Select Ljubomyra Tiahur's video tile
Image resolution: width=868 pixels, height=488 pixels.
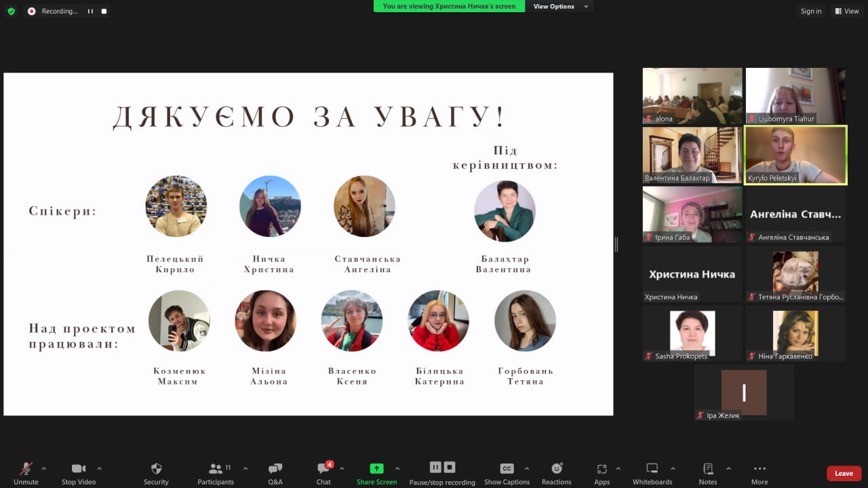coord(795,96)
